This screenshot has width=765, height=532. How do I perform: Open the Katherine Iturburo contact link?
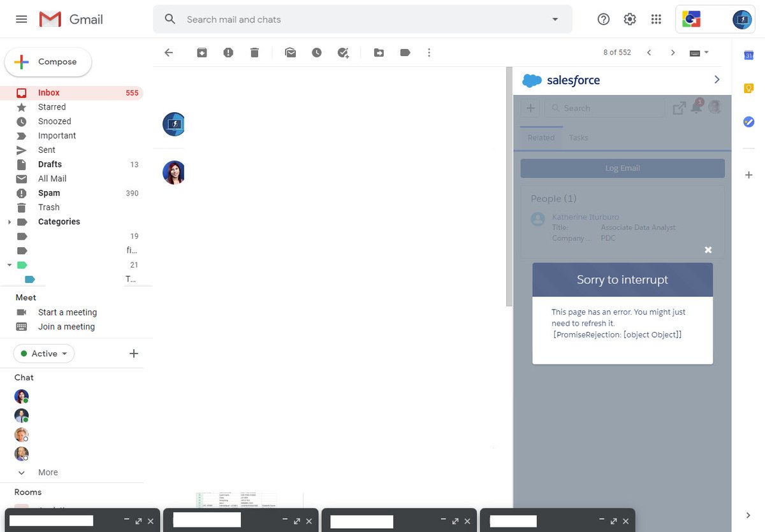(585, 217)
